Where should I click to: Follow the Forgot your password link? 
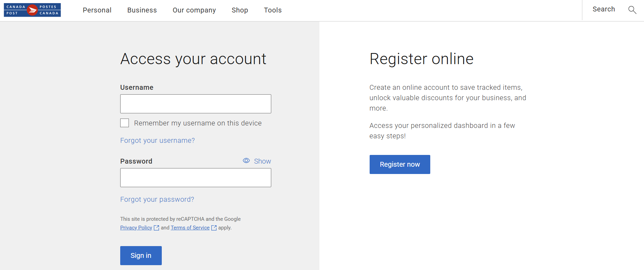[157, 199]
